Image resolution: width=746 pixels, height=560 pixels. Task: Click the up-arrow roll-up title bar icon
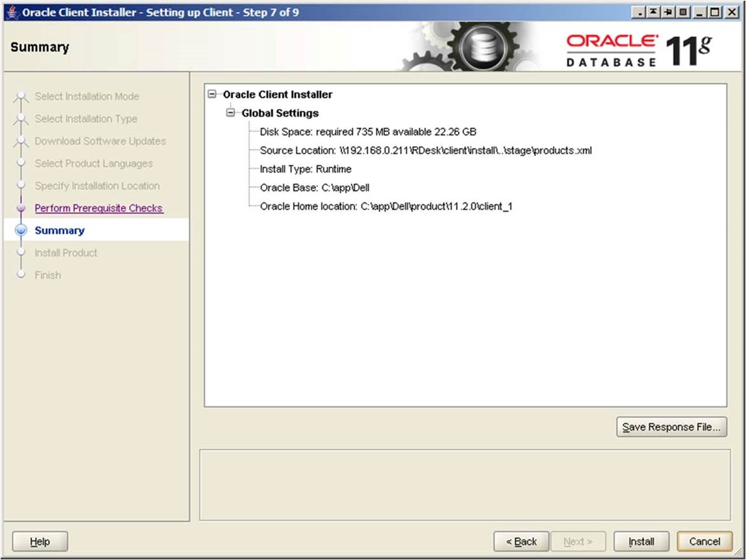[x=653, y=12]
